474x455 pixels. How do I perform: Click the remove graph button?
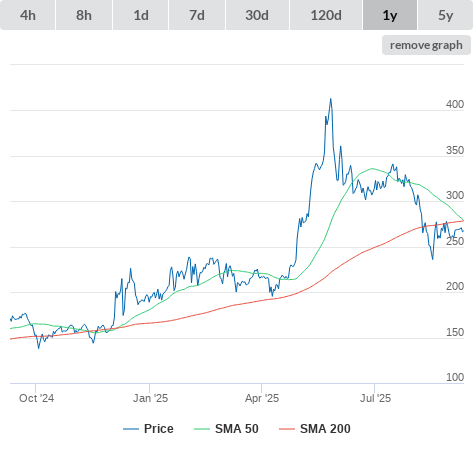point(426,45)
